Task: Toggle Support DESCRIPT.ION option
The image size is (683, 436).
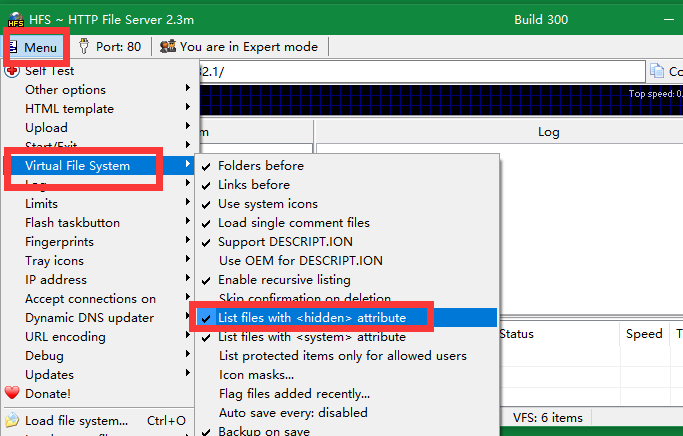Action: 347,242
